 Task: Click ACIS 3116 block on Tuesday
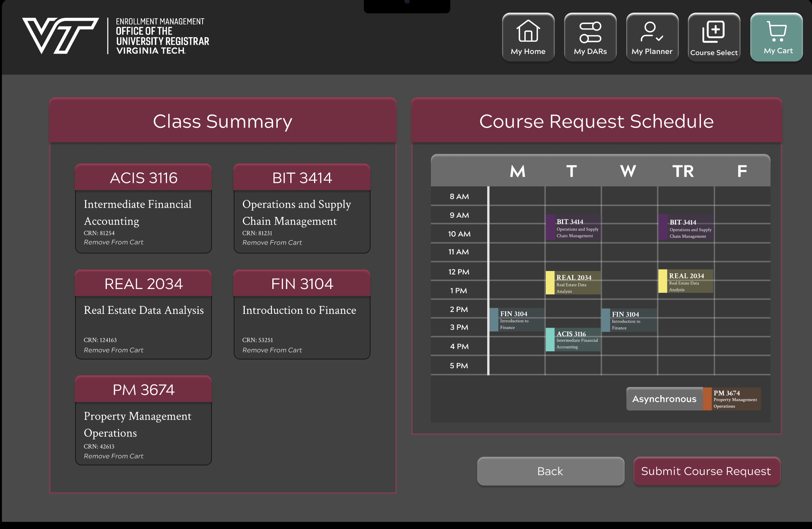(x=573, y=340)
